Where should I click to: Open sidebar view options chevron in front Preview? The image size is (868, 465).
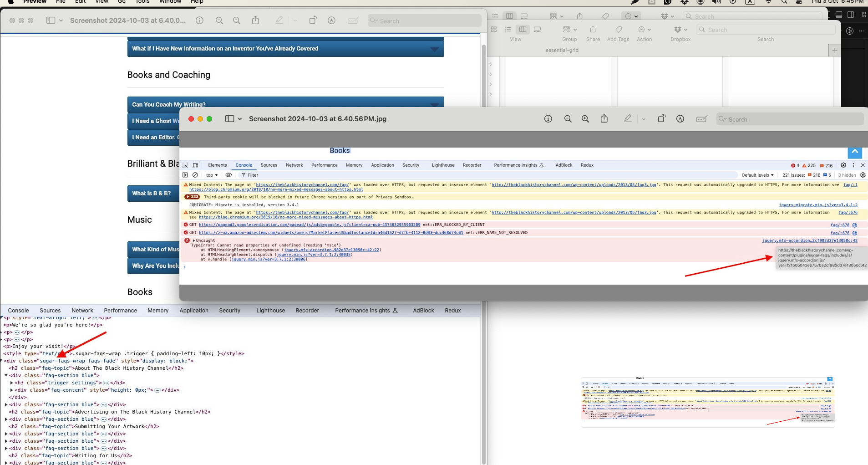click(240, 119)
